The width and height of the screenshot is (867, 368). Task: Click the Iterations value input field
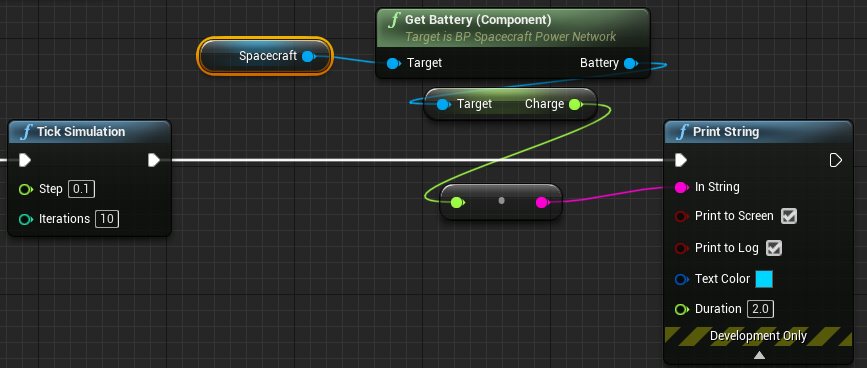tap(107, 219)
